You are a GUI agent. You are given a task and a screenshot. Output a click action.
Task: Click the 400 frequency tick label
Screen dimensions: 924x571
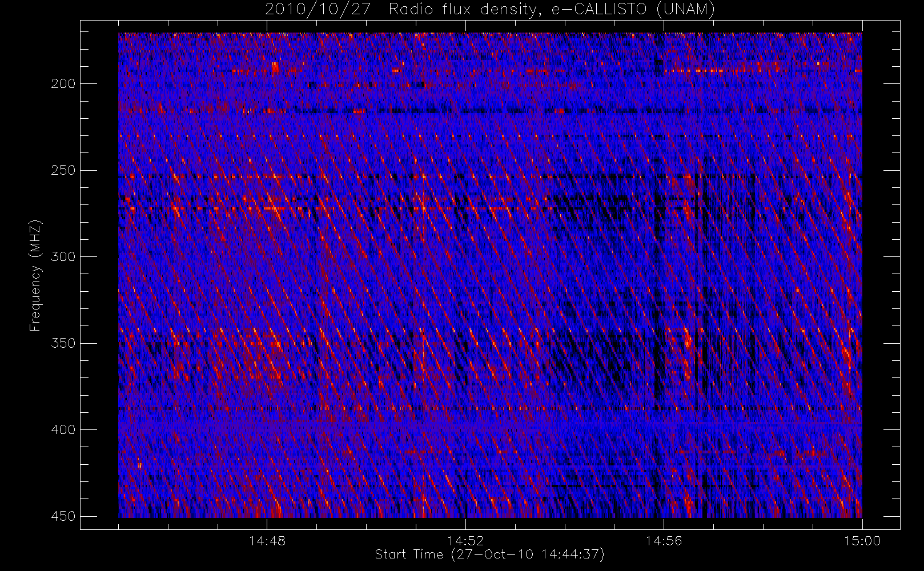(63, 430)
